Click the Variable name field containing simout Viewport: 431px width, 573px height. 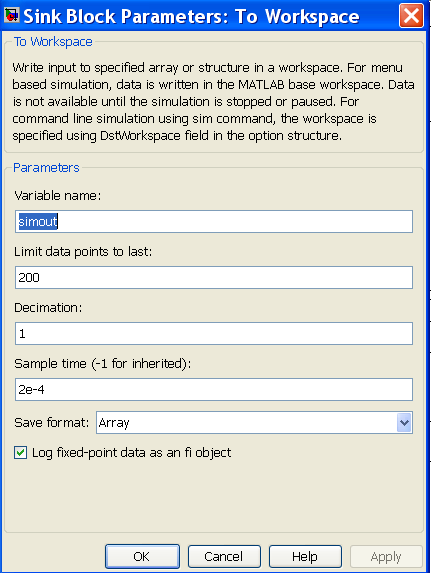pyautogui.click(x=214, y=221)
